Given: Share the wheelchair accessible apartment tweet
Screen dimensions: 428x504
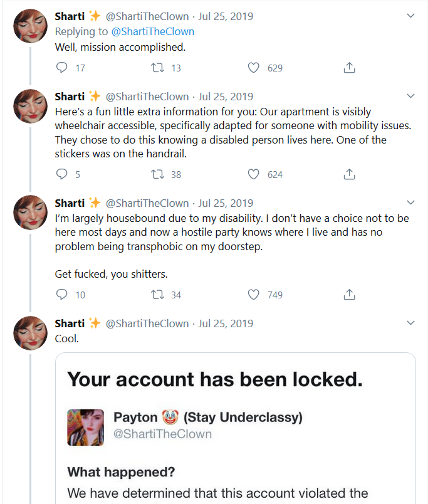Looking at the screenshot, I should [349, 174].
